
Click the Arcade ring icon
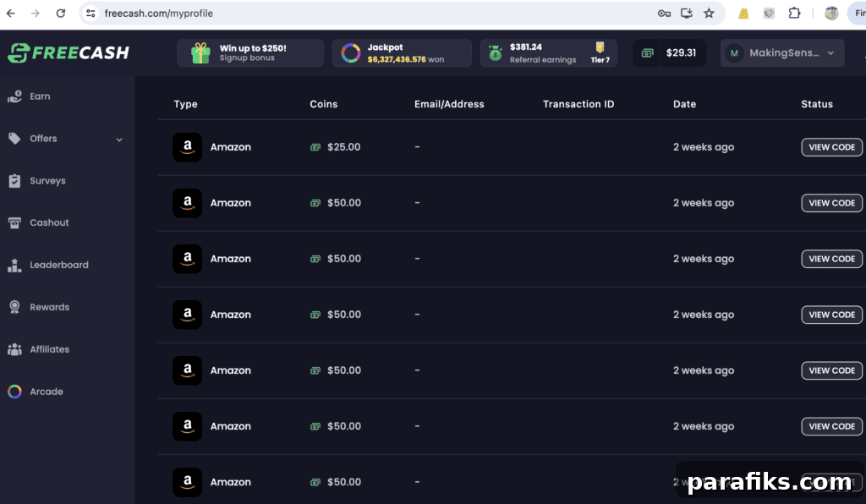click(x=14, y=392)
